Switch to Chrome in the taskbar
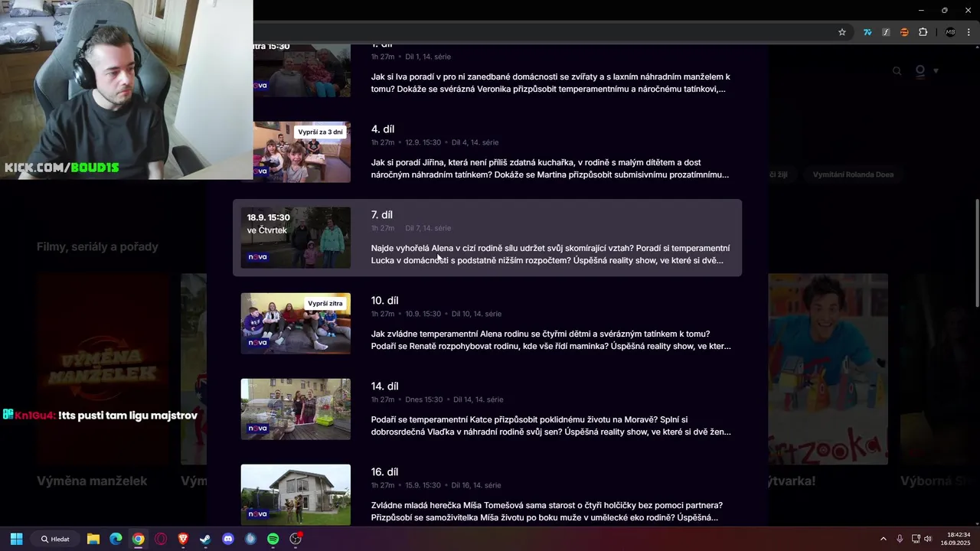The height and width of the screenshot is (551, 980). (x=138, y=539)
